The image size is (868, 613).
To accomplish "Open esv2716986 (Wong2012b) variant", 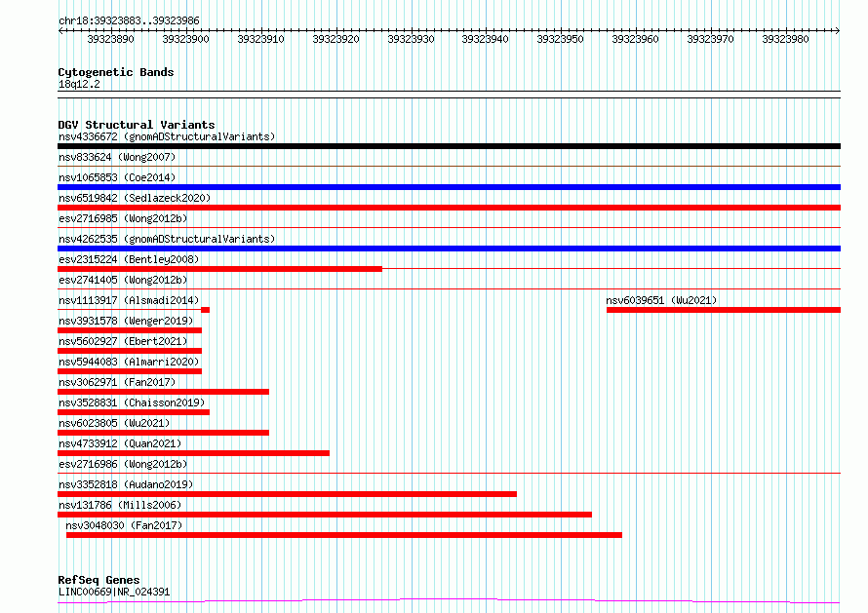I will (x=123, y=464).
